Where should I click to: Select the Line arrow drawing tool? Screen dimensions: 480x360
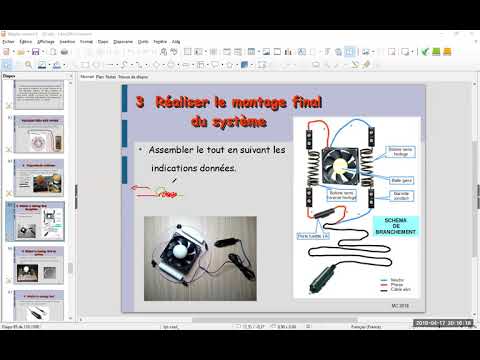coord(109,65)
